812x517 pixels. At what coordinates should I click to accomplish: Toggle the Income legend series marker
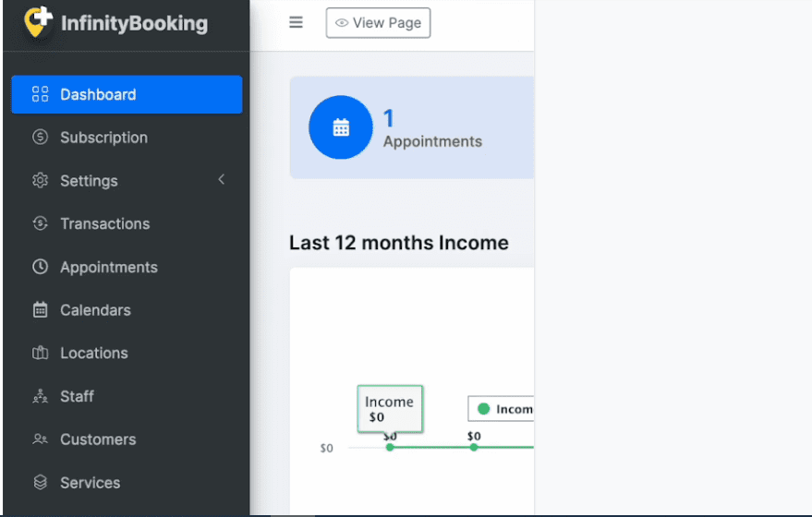[x=483, y=409]
